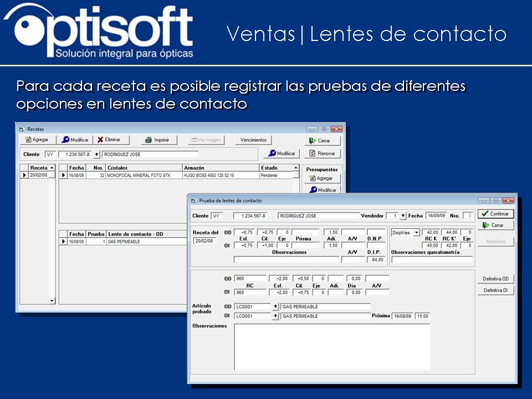Screen dimensions: 532x399
Task: Click the Agregar icon to add a receta
Action: click(28, 139)
